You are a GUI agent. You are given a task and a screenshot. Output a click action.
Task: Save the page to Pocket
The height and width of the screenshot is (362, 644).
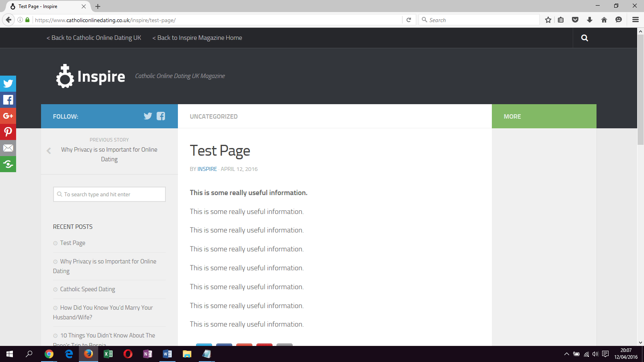click(575, 20)
